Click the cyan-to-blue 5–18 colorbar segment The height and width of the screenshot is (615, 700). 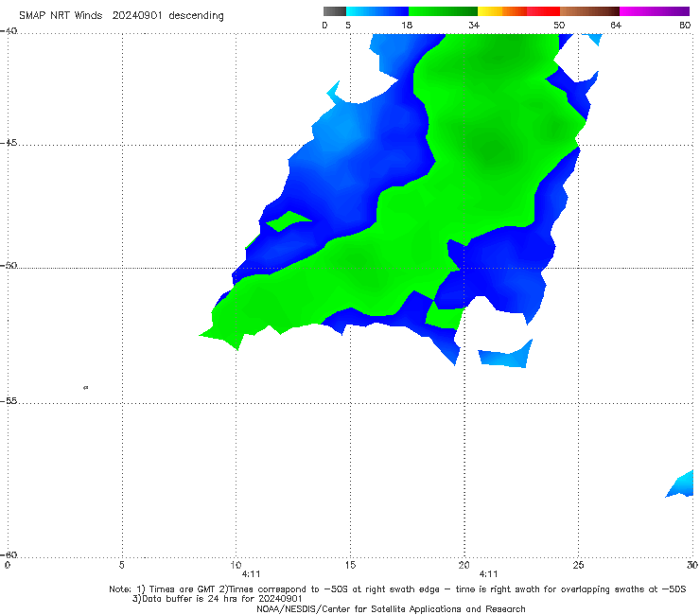pos(377,11)
